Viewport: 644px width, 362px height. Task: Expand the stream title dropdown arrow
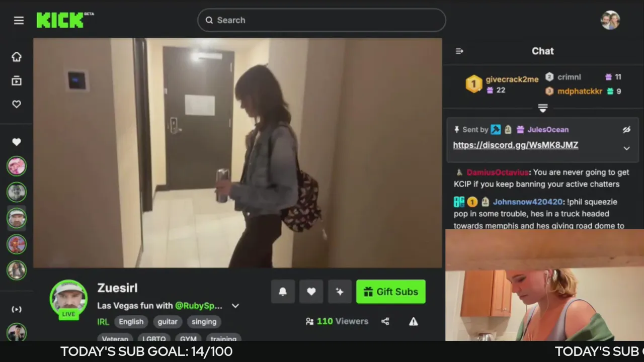coord(235,306)
